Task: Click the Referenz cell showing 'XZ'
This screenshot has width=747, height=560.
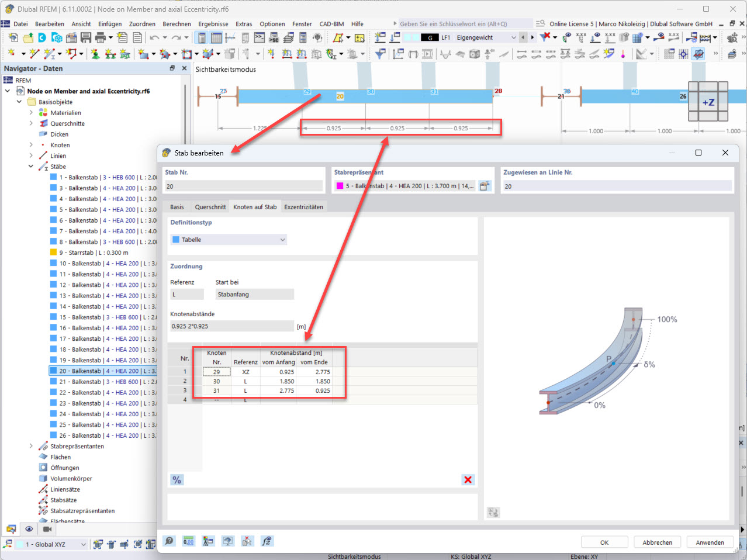Action: 245,372
